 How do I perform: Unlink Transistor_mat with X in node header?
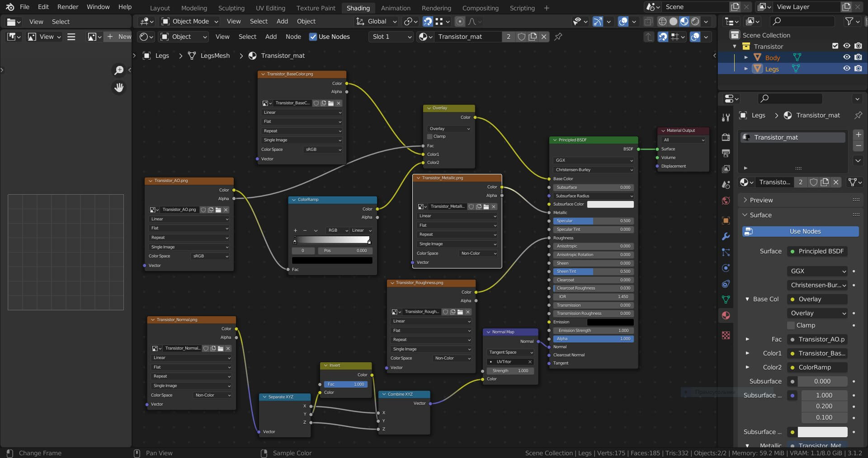[544, 37]
